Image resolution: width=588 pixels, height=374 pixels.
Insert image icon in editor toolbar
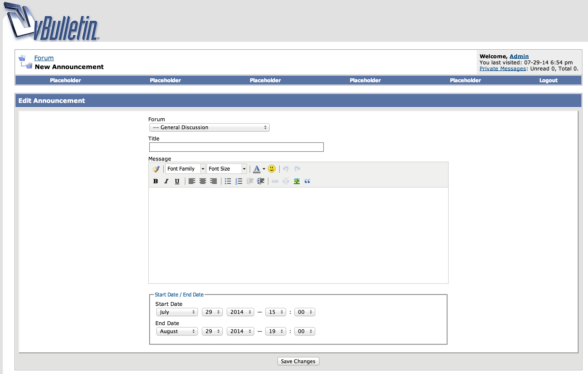coord(296,181)
